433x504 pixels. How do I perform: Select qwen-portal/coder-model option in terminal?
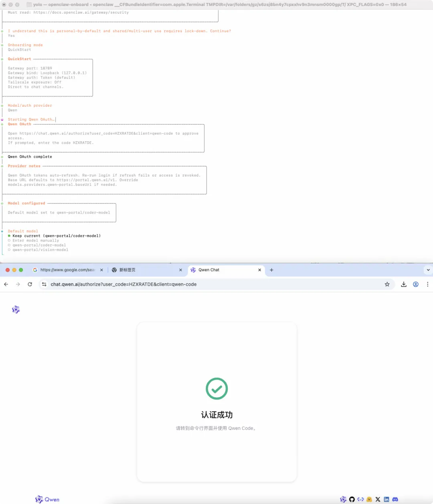coord(37,245)
